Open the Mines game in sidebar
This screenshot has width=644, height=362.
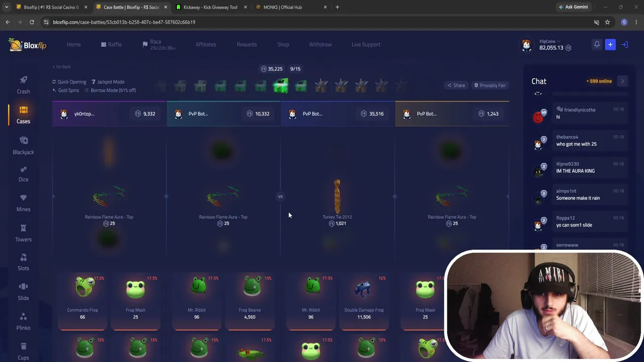coord(23,203)
